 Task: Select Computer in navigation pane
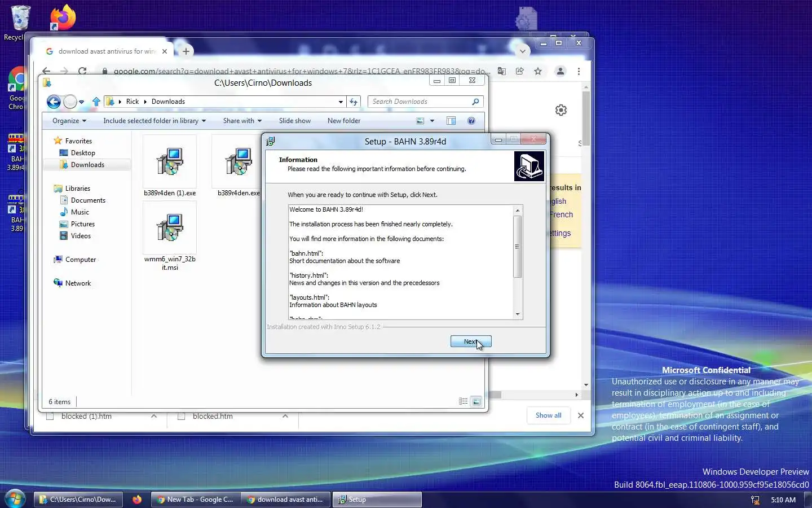click(x=81, y=260)
